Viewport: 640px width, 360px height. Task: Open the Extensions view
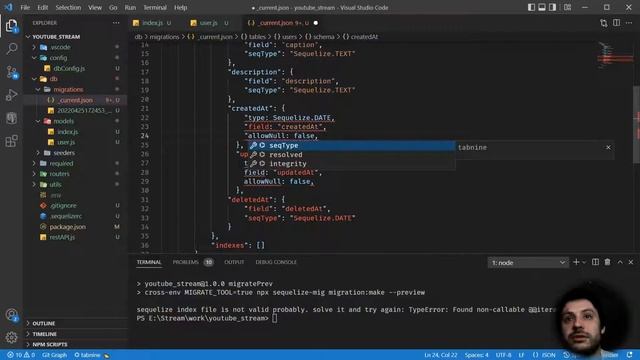coord(11,141)
